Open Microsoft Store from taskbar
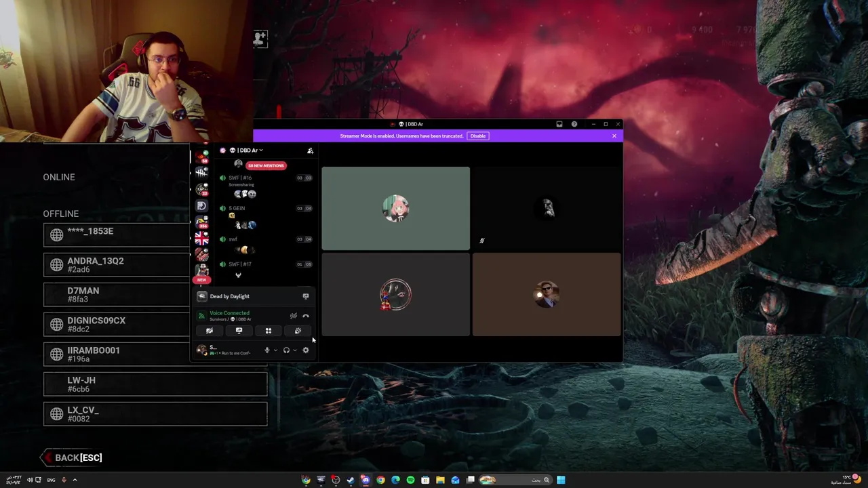This screenshot has height=488, width=868. click(425, 480)
